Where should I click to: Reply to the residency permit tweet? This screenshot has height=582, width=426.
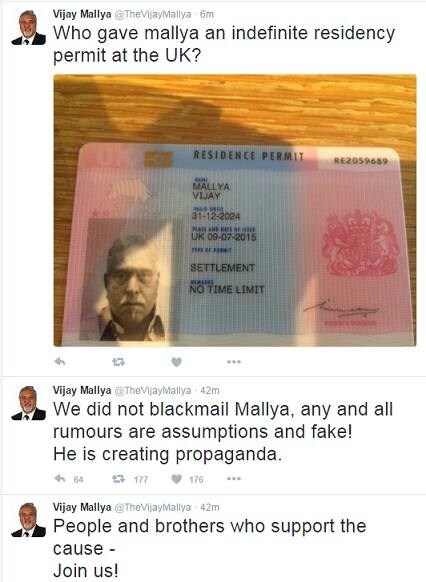pyautogui.click(x=60, y=361)
